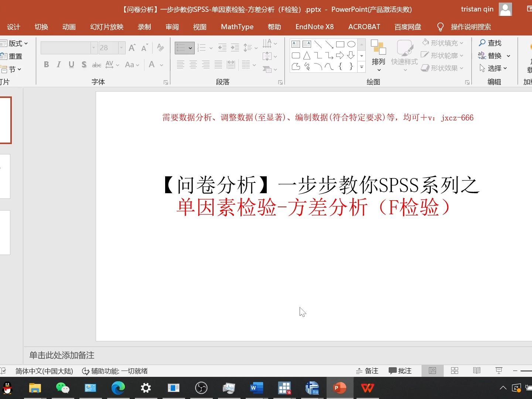Click 替换 Replace button
Viewport: 532px width, 399px height.
click(490, 55)
